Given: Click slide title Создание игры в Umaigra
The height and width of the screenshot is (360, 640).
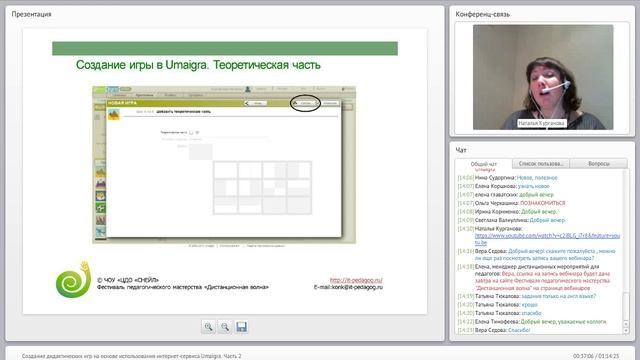Looking at the screenshot, I should [x=198, y=65].
